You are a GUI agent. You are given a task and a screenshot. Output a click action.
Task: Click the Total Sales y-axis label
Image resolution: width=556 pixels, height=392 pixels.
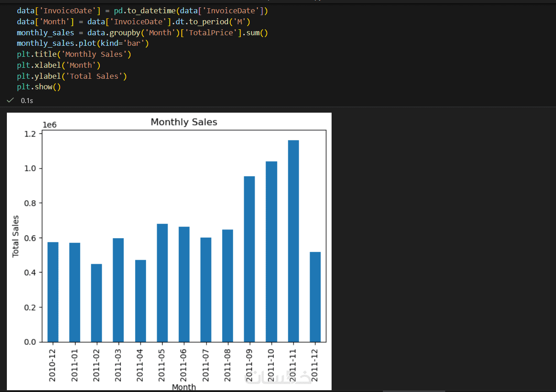tap(16, 236)
